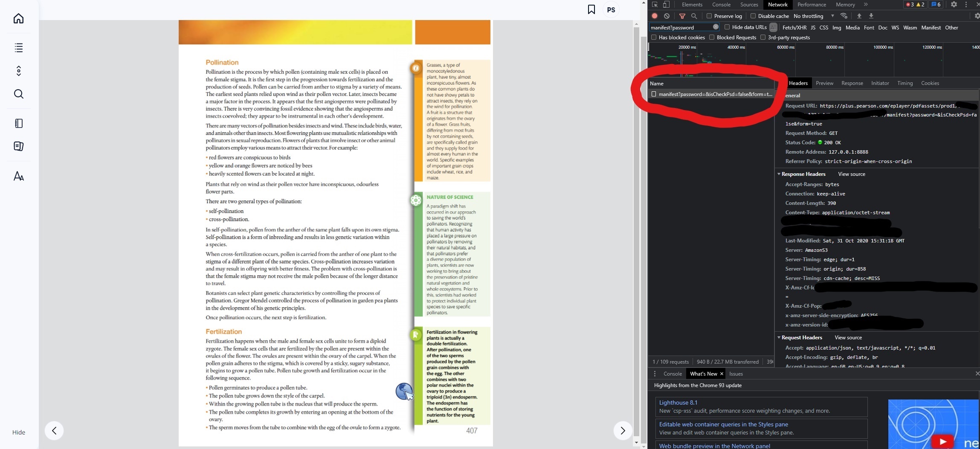The height and width of the screenshot is (449, 980).
Task: Open DevTools settings gear at top
Action: coord(954,5)
